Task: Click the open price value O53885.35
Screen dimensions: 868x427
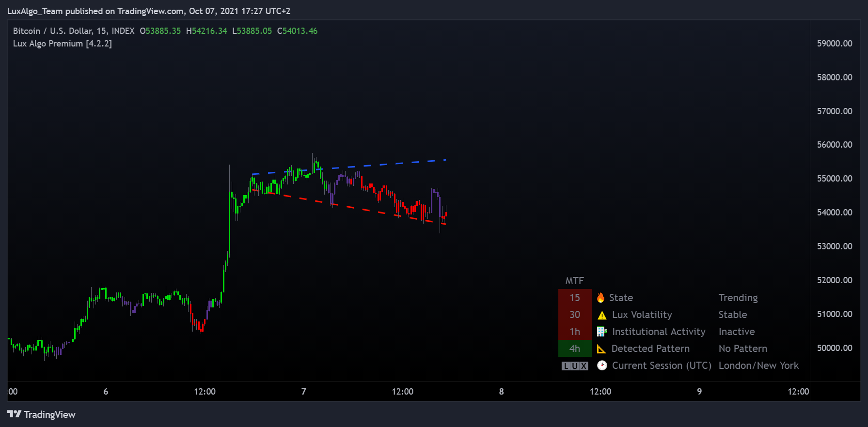Action: click(160, 31)
